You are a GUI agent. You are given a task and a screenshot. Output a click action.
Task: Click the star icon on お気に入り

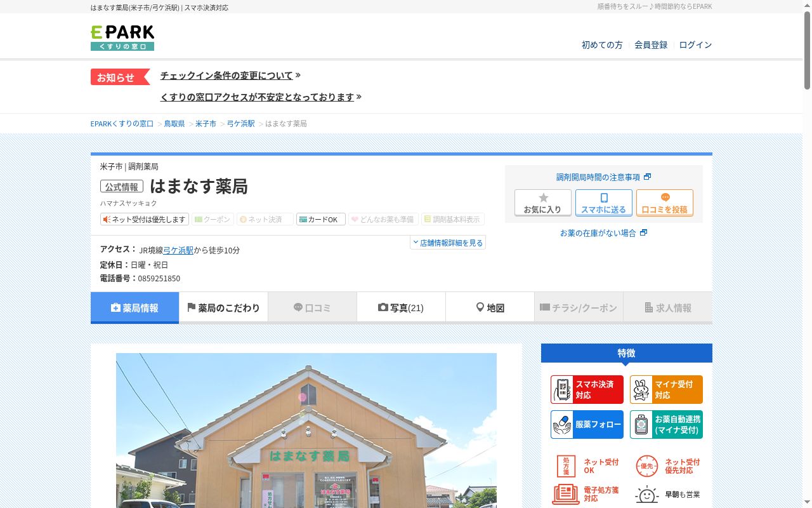543,198
